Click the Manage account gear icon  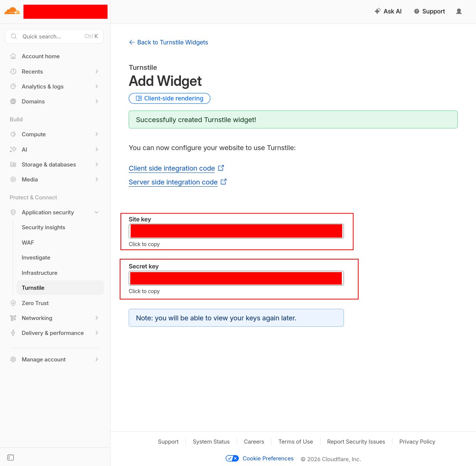tap(13, 359)
